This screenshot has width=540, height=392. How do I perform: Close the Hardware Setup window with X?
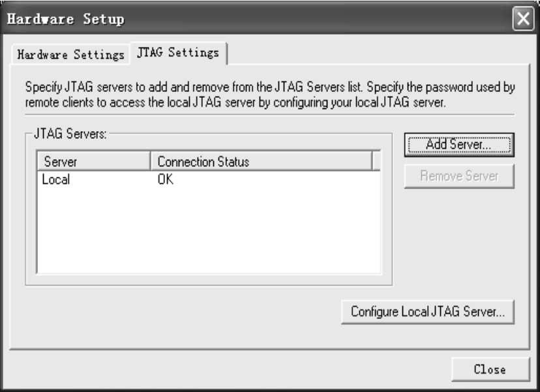coord(523,18)
